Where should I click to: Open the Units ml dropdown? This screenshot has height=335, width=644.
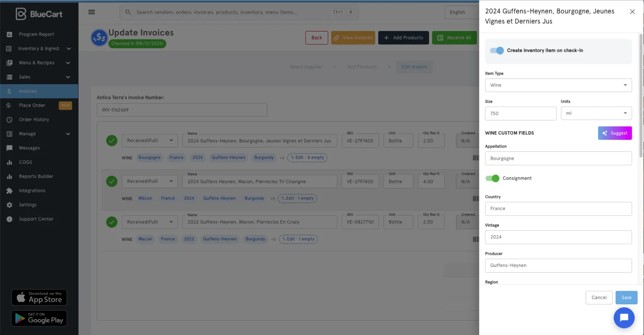pos(596,114)
